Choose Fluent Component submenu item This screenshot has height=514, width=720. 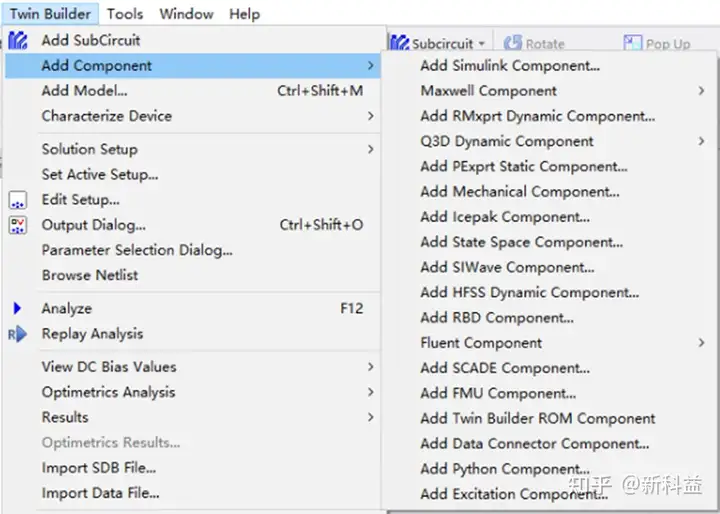[550, 343]
